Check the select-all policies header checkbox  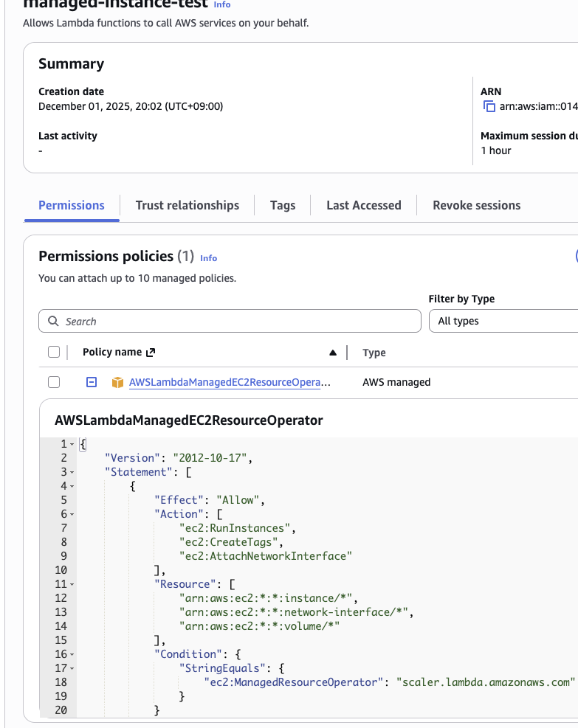point(54,352)
